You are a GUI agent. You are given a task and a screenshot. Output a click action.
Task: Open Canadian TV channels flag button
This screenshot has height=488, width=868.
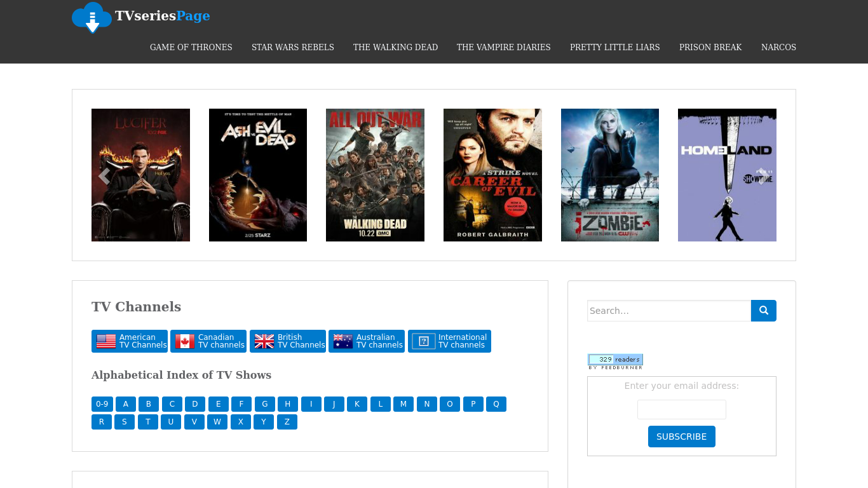[208, 341]
